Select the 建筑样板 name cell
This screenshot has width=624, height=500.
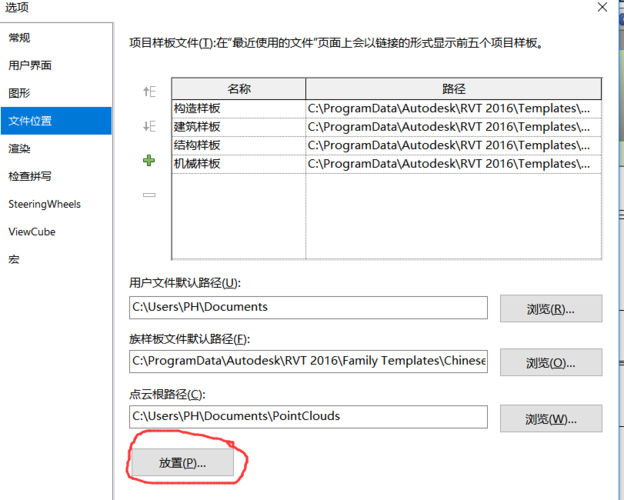[x=239, y=127]
